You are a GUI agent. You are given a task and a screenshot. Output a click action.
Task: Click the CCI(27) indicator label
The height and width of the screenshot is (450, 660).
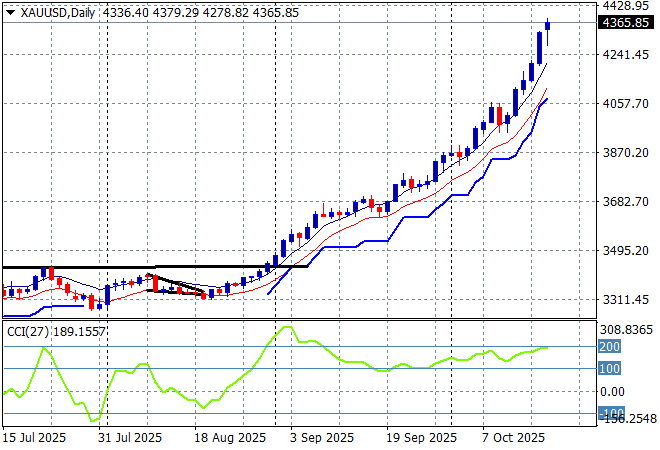pos(26,329)
